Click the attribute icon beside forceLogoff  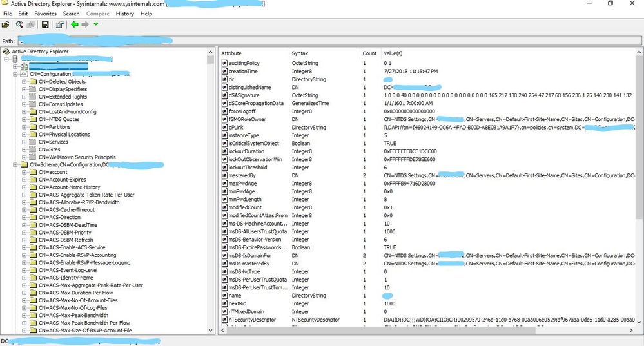225,111
